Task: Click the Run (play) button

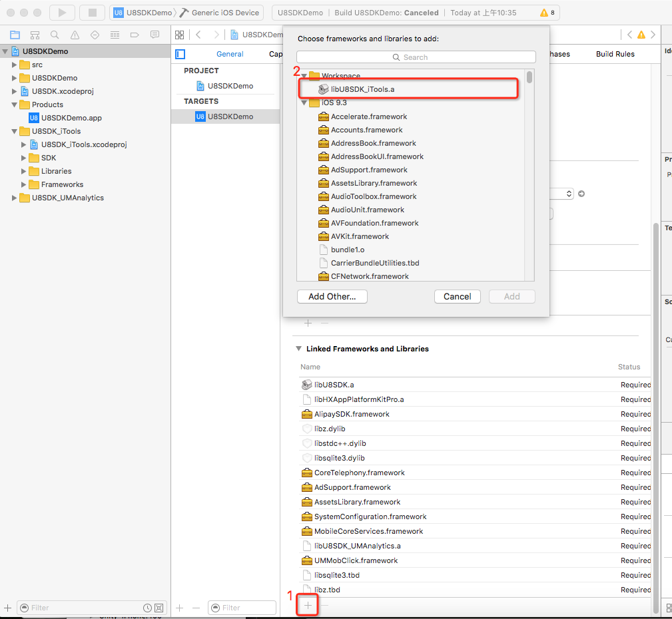Action: 62,13
